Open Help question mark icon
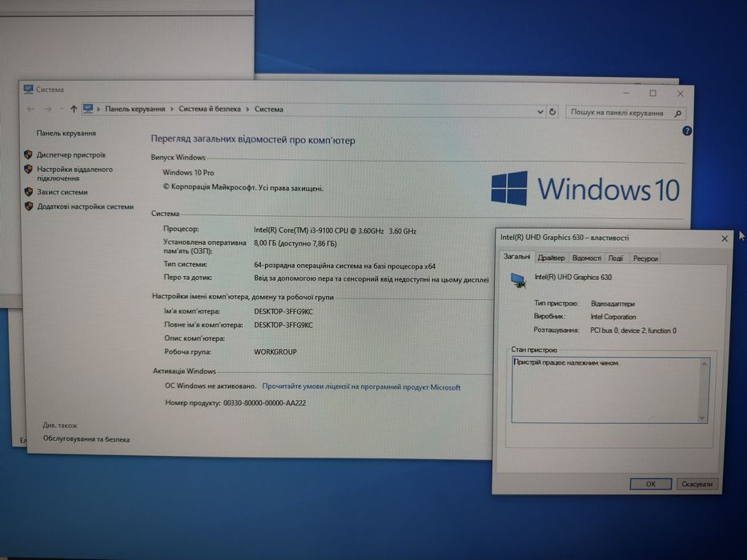 [687, 131]
